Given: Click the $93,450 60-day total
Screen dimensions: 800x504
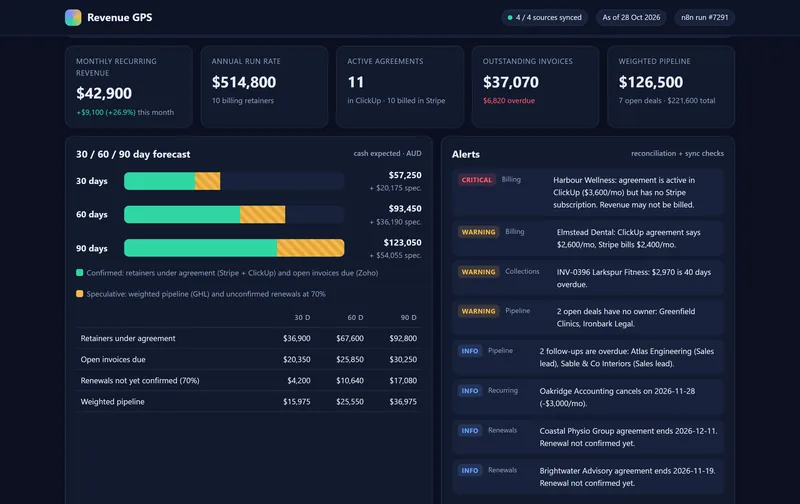Looking at the screenshot, I should pyautogui.click(x=405, y=209).
